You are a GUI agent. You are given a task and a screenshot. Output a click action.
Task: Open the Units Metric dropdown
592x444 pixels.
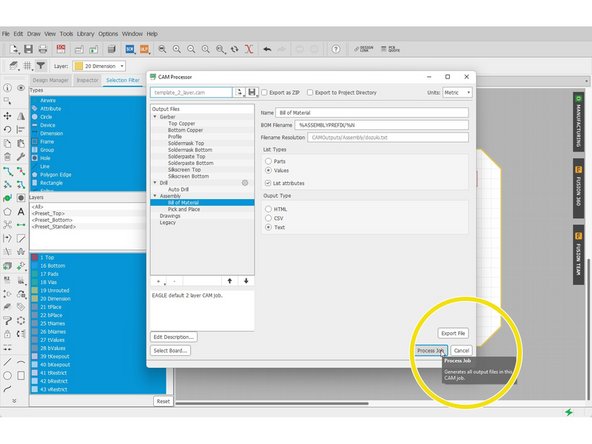pos(457,92)
